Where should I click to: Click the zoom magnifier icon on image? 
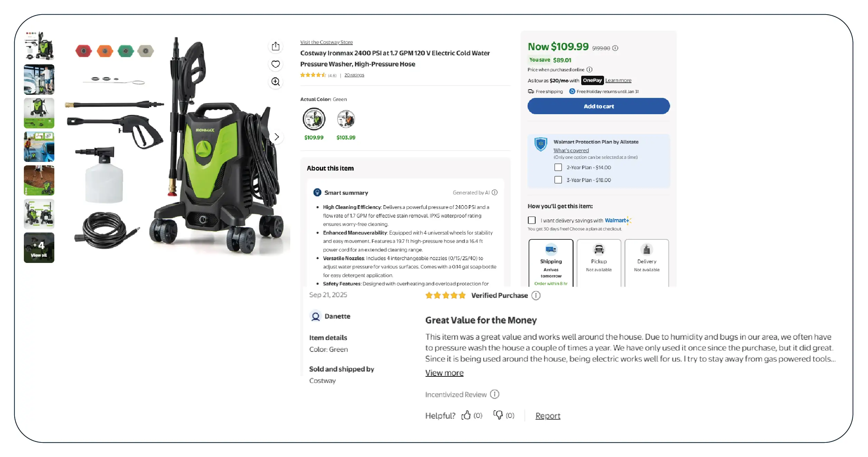(275, 82)
